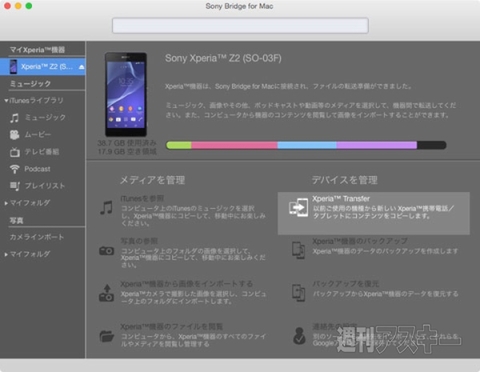Viewport: 480px width, 372px height.
Task: Click the green segment of storage bar
Action: [x=179, y=145]
